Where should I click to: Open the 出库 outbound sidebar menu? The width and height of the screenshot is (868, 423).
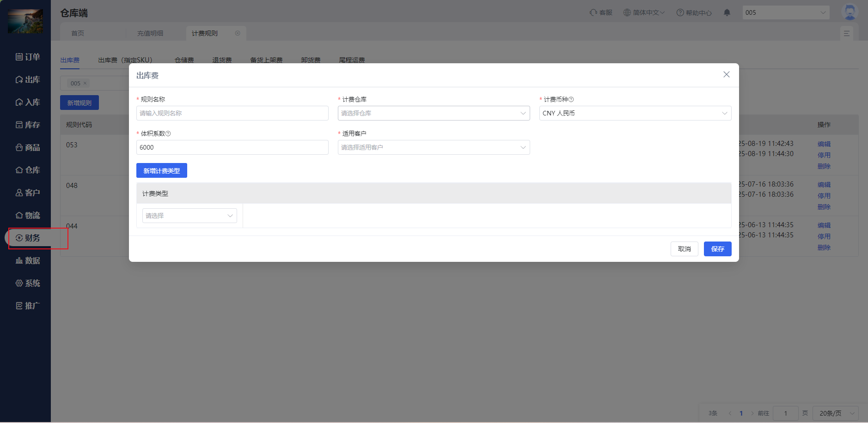click(x=28, y=79)
